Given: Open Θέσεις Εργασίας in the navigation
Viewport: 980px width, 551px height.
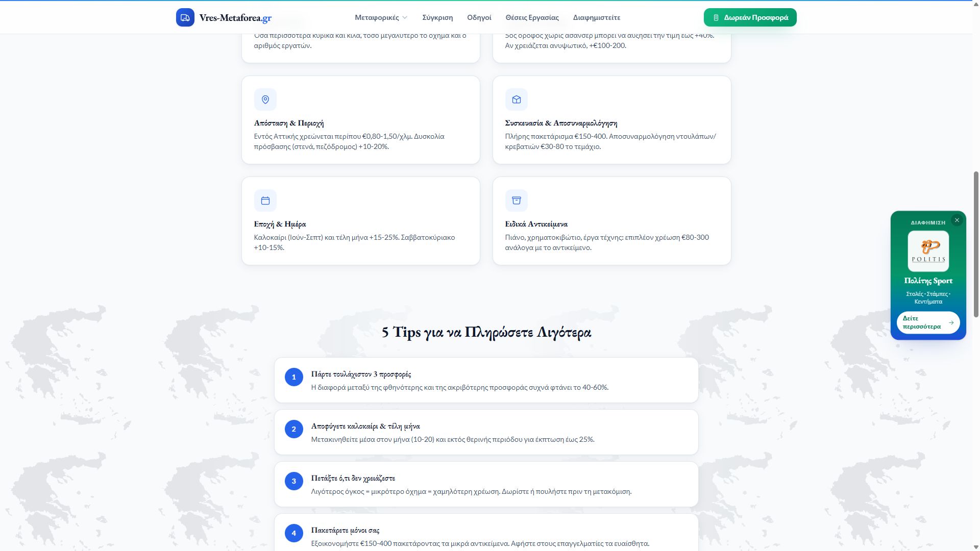Looking at the screenshot, I should [x=532, y=17].
